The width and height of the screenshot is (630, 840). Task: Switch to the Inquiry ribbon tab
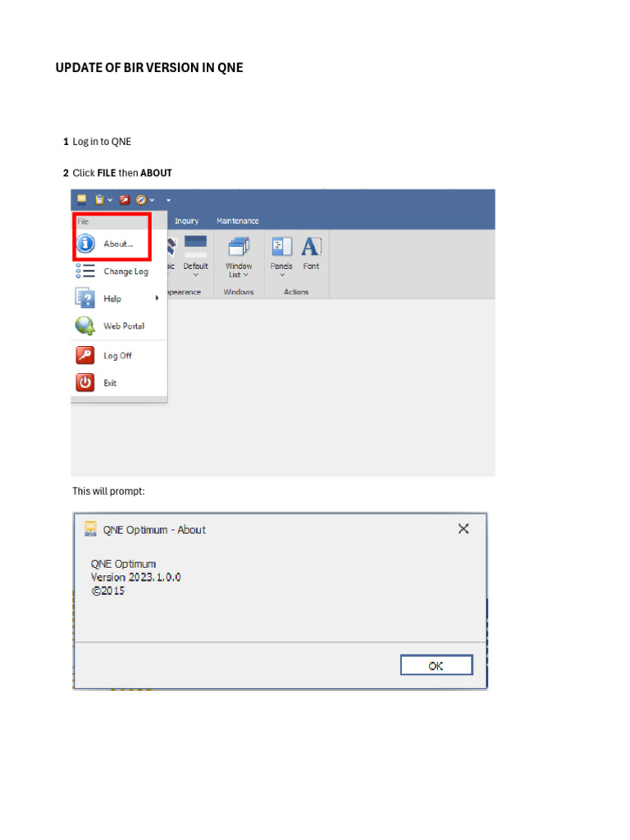[x=186, y=221]
